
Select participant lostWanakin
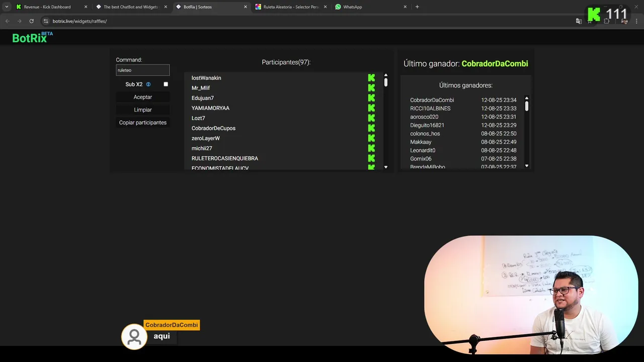point(206,78)
